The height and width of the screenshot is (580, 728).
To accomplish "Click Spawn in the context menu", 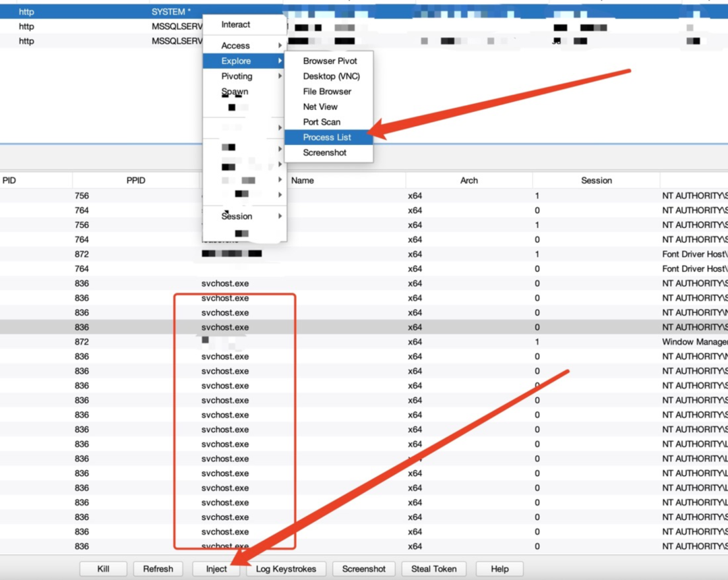I will pyautogui.click(x=235, y=92).
